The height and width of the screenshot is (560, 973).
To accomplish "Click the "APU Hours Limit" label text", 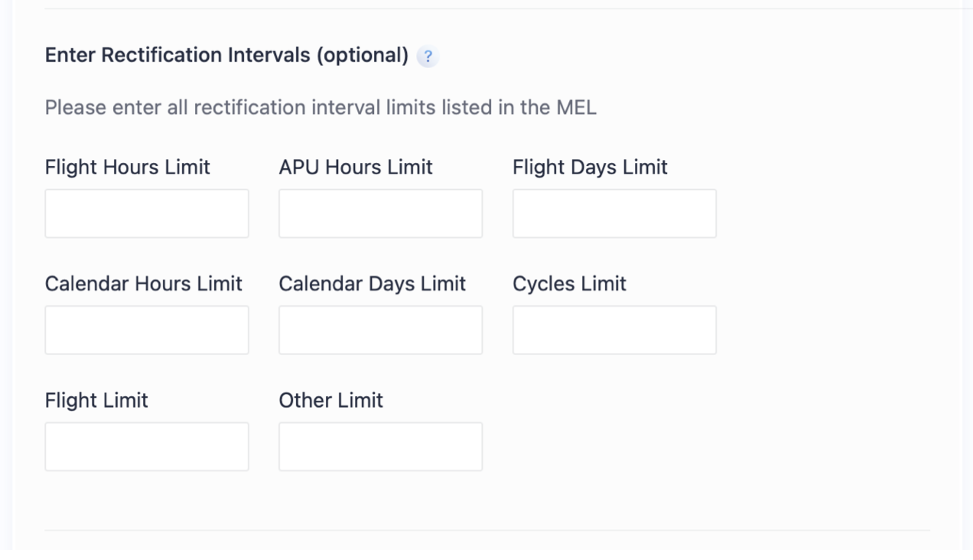I will [356, 167].
